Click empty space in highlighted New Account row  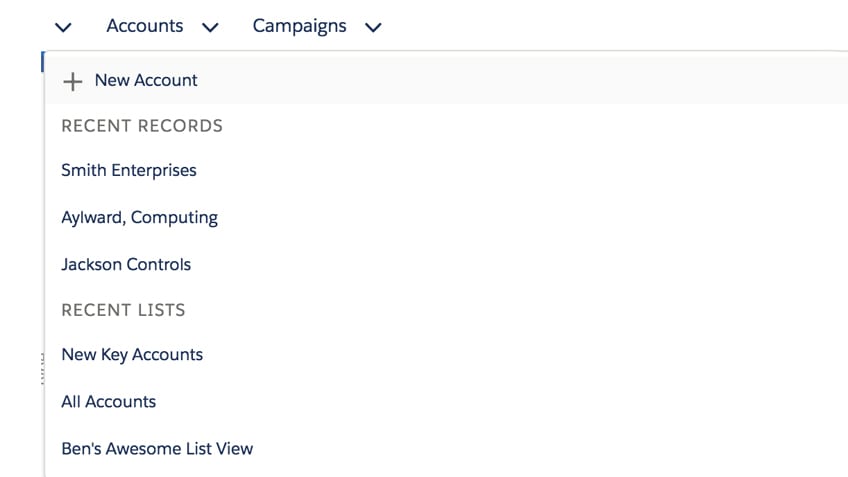[500, 80]
